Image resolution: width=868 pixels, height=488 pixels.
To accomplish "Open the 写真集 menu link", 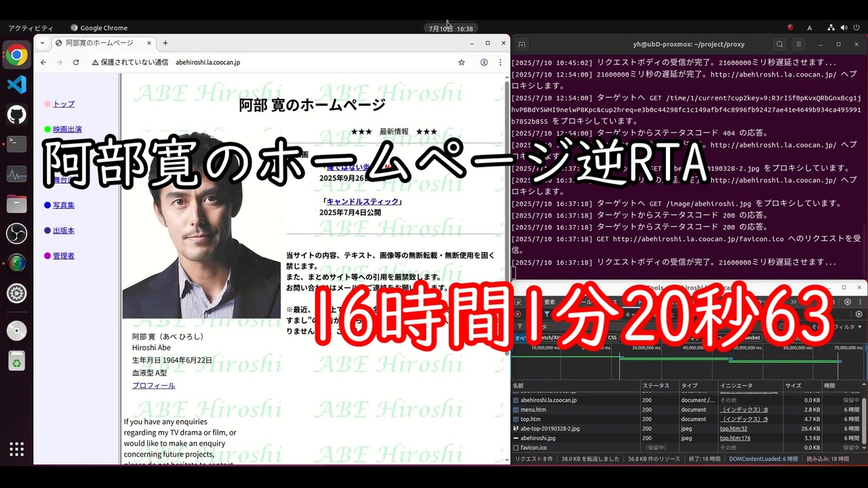I will [x=64, y=205].
